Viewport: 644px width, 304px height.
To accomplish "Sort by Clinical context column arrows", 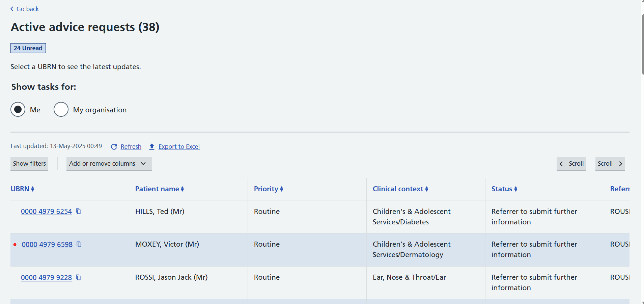I will click(427, 189).
